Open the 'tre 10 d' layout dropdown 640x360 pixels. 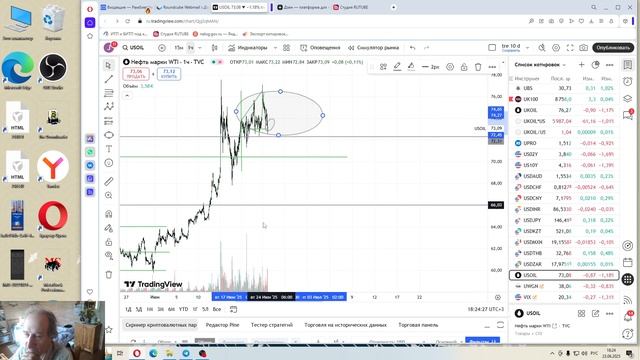pyautogui.click(x=527, y=48)
